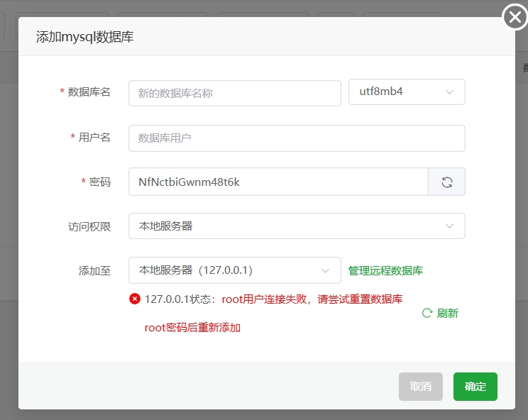Open the 添加至 本地服务器 (127.0.0.1) dropdown

coord(235,270)
